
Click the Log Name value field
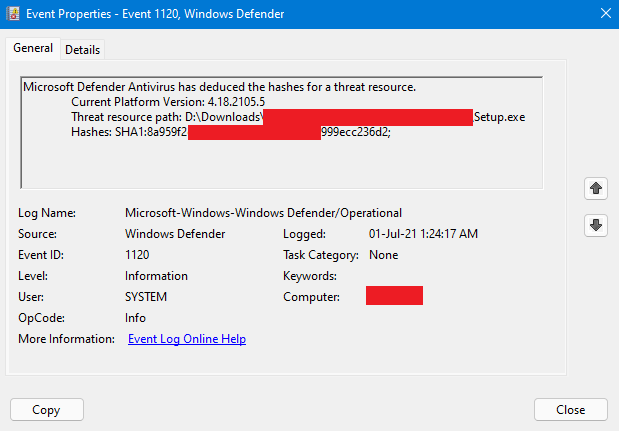pyautogui.click(x=263, y=213)
